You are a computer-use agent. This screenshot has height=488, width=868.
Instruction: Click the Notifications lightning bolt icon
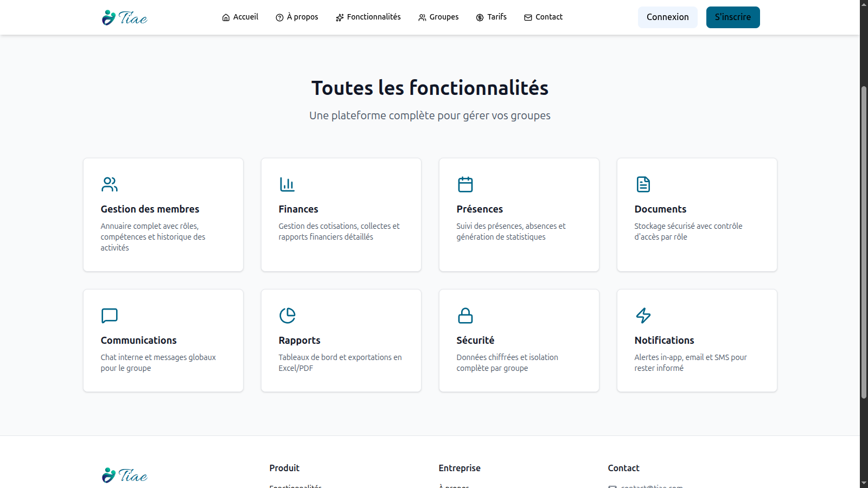pyautogui.click(x=643, y=316)
